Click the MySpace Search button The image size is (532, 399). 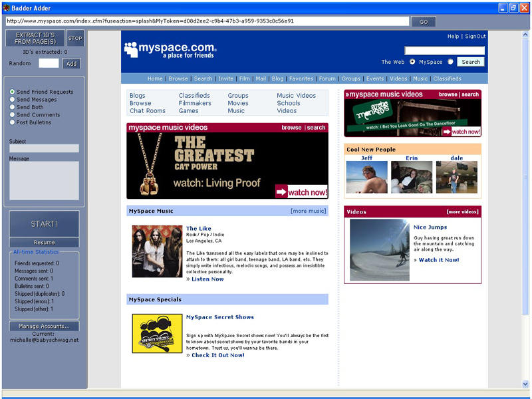click(x=471, y=62)
